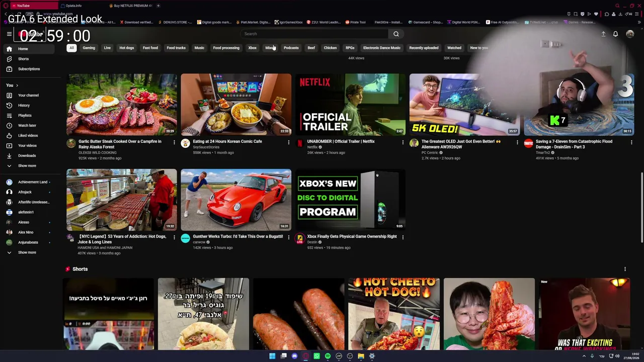Play the red Porsche Gunther Werks thumbnail
Screen dimensions: 644x362
(236, 200)
